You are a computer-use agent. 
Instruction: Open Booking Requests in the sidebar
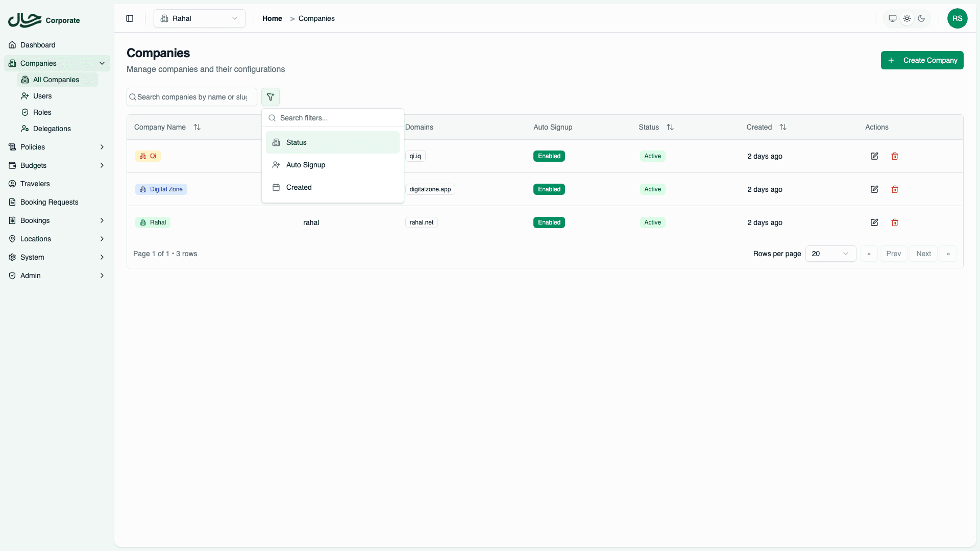(49, 202)
